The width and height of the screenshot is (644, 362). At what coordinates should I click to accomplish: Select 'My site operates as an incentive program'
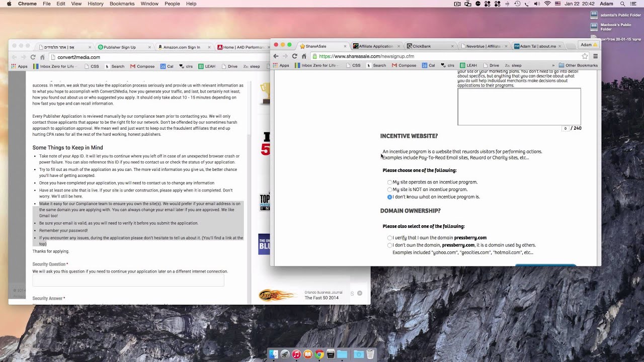point(389,183)
